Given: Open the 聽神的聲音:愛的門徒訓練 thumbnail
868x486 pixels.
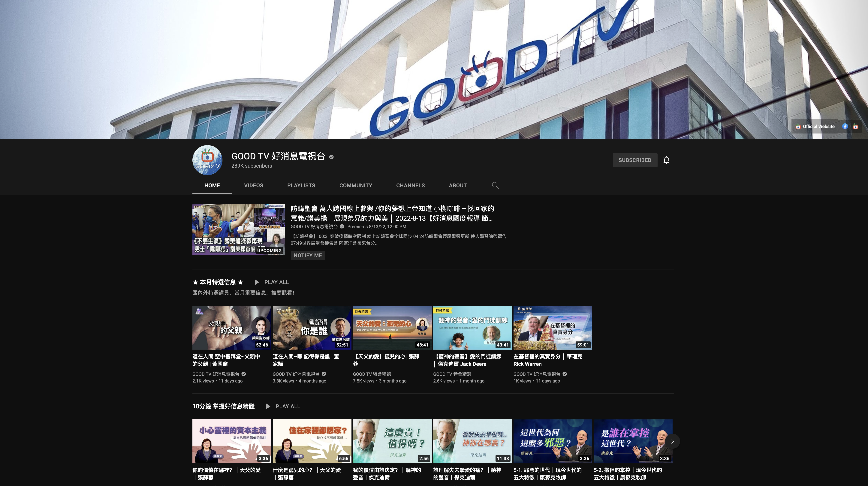Looking at the screenshot, I should pyautogui.click(x=472, y=328).
